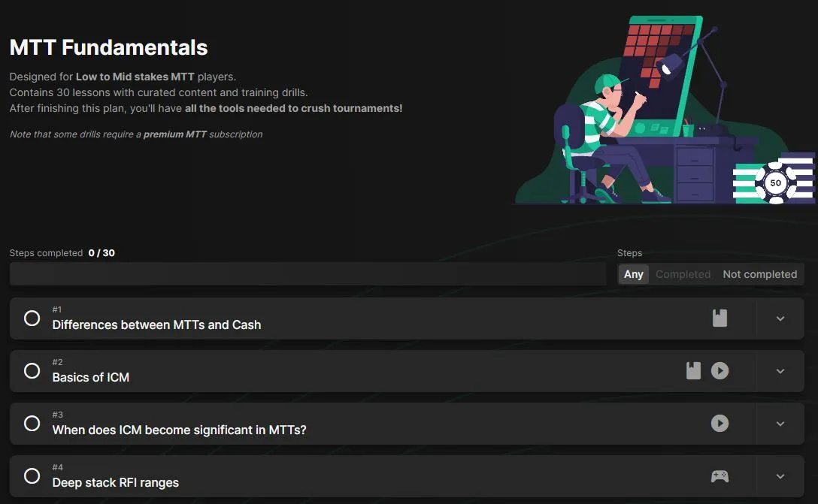Expand the When does ICM become significant step

coord(780,424)
